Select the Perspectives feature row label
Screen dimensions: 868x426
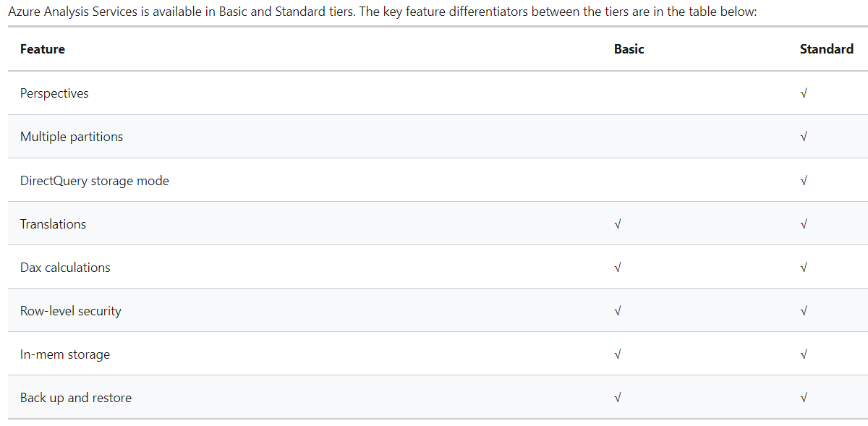(x=54, y=93)
